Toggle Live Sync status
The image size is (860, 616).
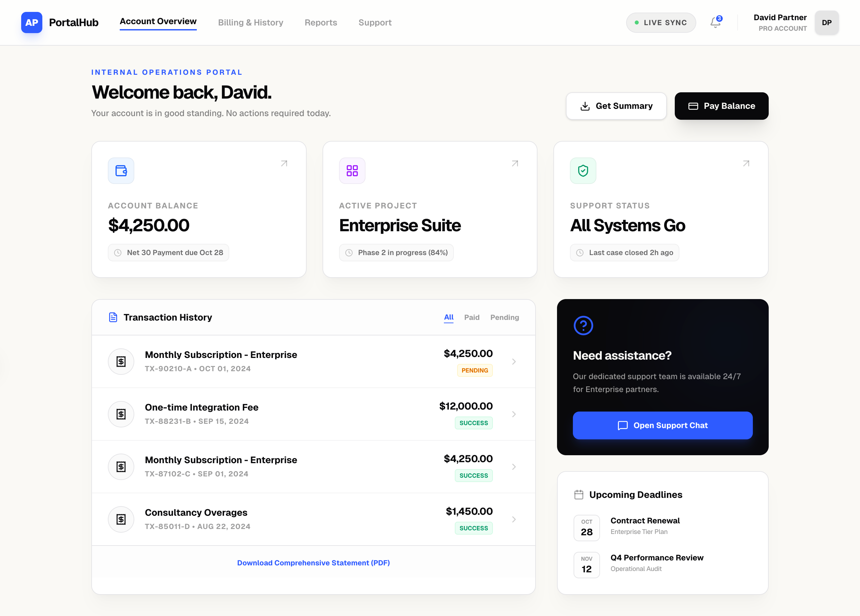coord(661,22)
